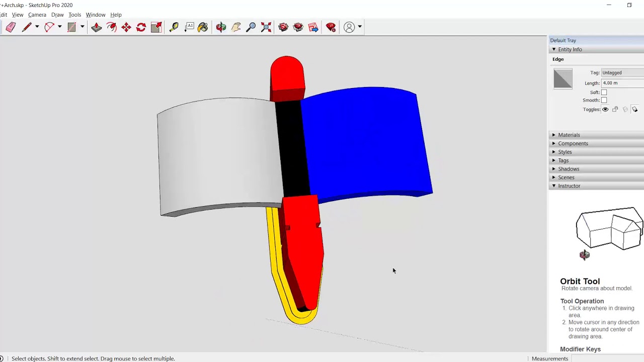Select the Eraser tool

coord(11,27)
